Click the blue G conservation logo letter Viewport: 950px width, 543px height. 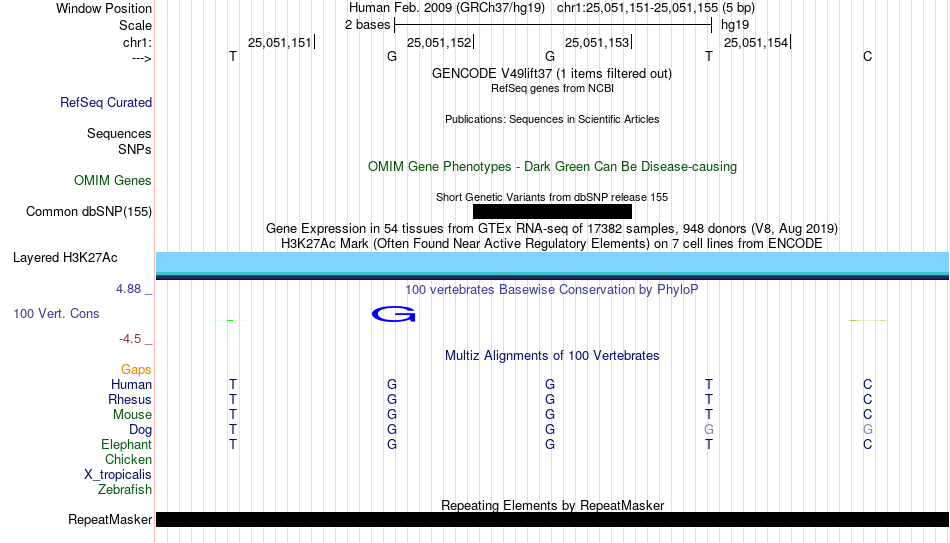point(393,314)
